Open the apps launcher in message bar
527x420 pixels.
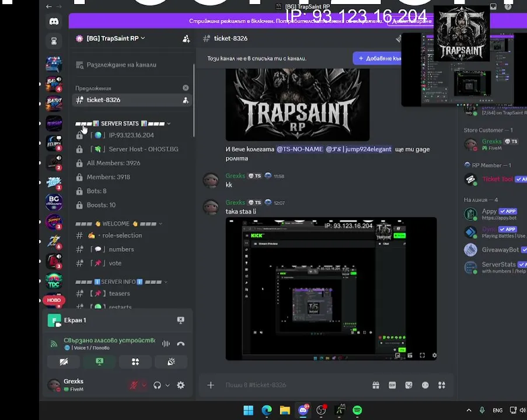tap(442, 385)
